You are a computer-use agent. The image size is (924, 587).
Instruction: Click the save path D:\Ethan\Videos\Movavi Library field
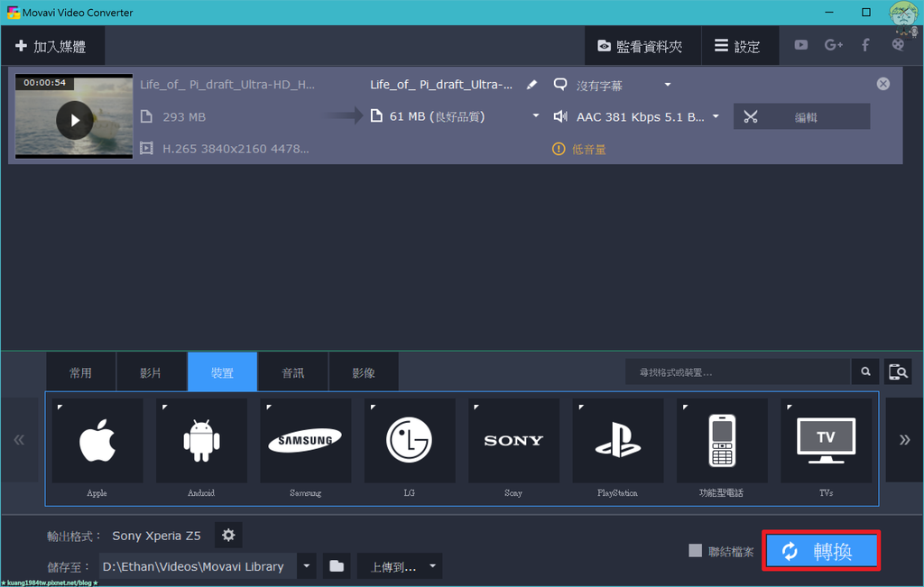(198, 566)
